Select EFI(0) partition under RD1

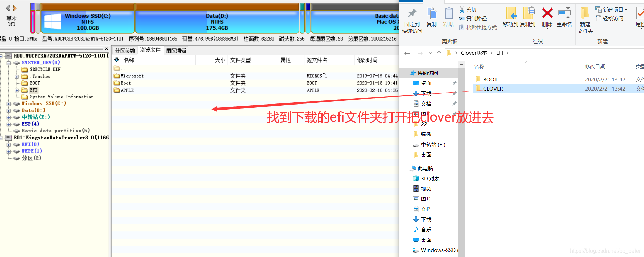pos(31,144)
